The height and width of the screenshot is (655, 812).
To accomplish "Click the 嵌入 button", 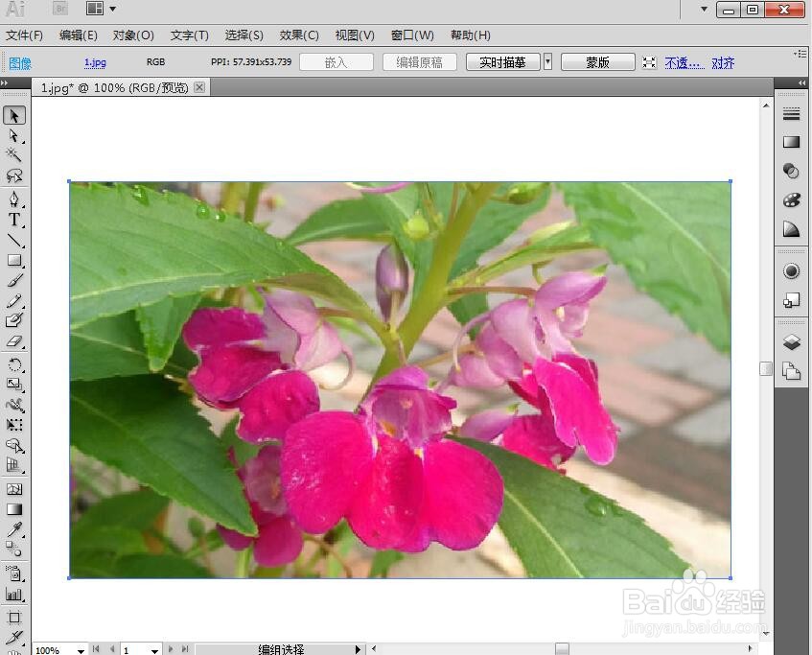I will pyautogui.click(x=336, y=62).
